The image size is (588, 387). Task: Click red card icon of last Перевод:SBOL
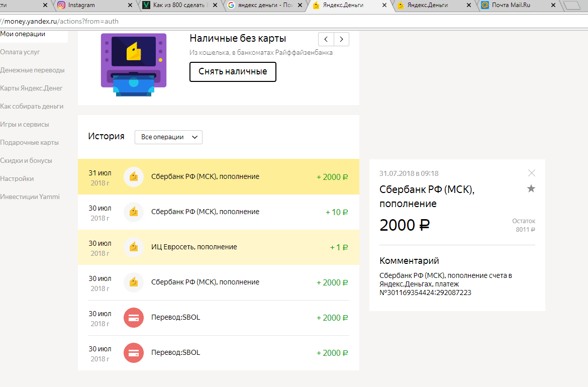click(133, 353)
